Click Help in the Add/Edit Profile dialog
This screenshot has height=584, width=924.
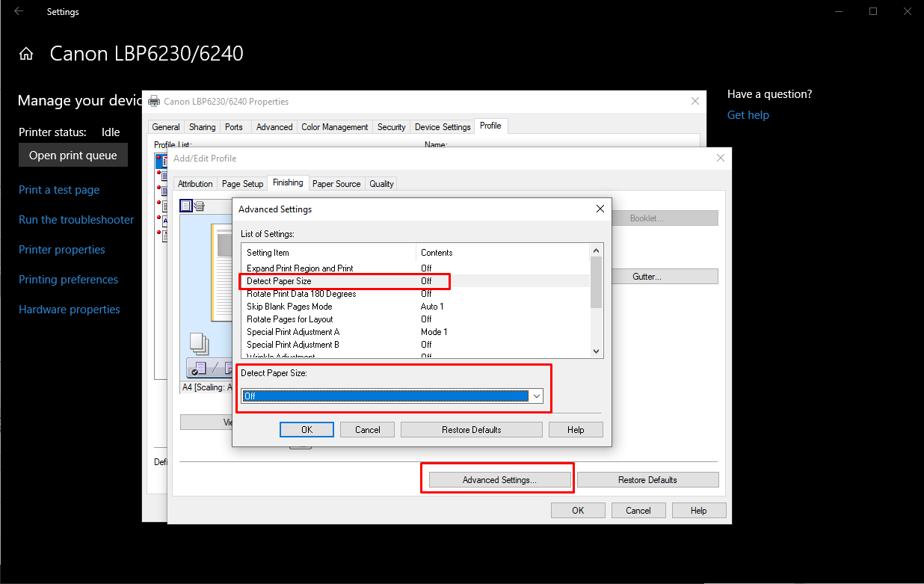[x=699, y=511]
